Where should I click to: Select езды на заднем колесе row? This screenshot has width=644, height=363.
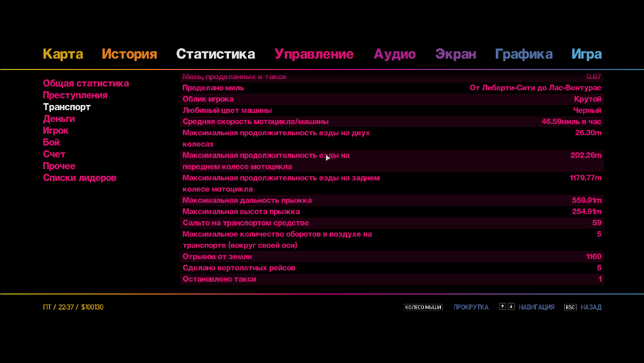[x=392, y=183]
